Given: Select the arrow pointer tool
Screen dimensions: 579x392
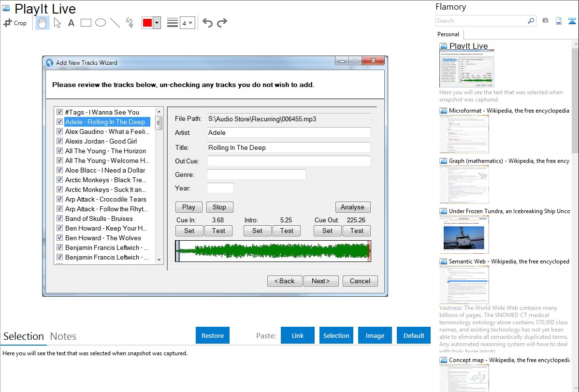Looking at the screenshot, I should pyautogui.click(x=57, y=23).
